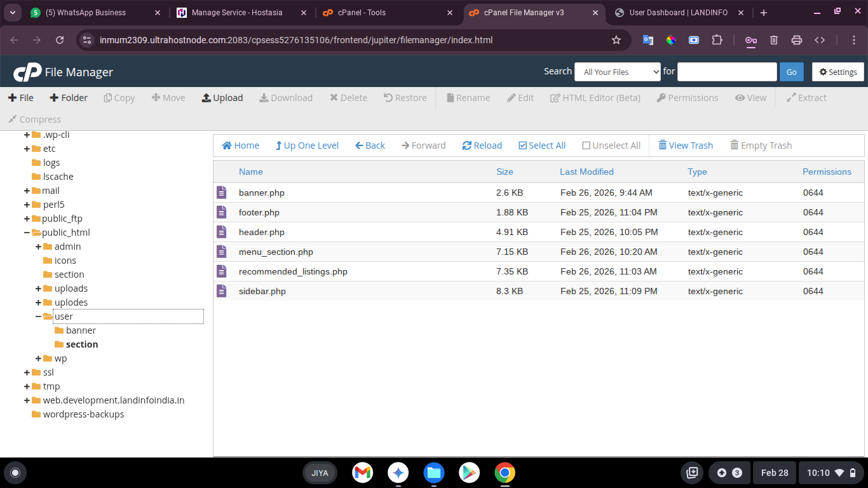Screen dimensions: 868x488
Task: Collapse the public_html folder tree
Action: coord(27,233)
